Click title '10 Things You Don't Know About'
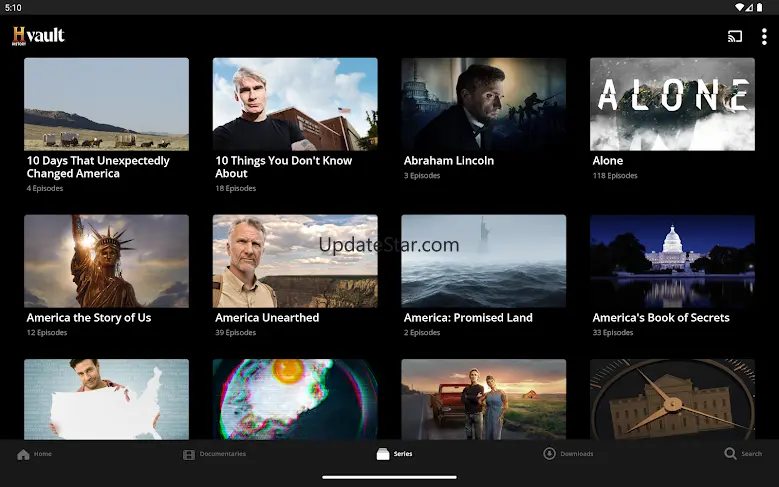Screen dimensions: 779x487 coord(284,167)
